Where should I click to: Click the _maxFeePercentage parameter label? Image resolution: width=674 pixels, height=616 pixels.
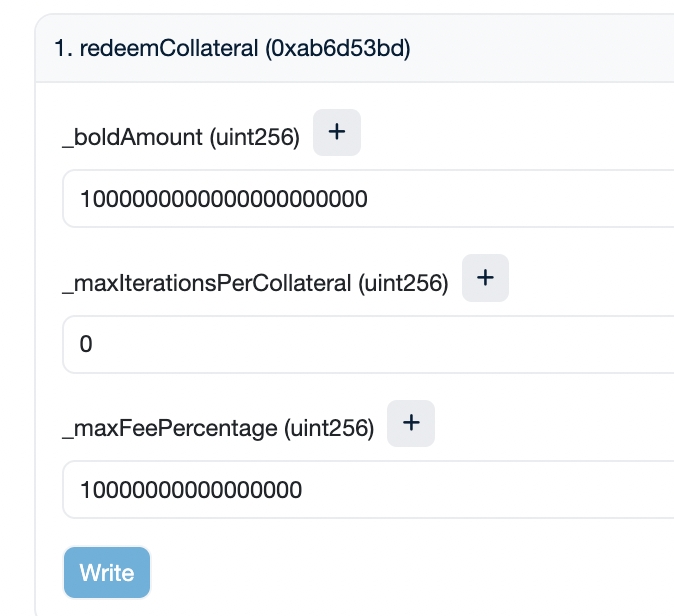(x=170, y=430)
